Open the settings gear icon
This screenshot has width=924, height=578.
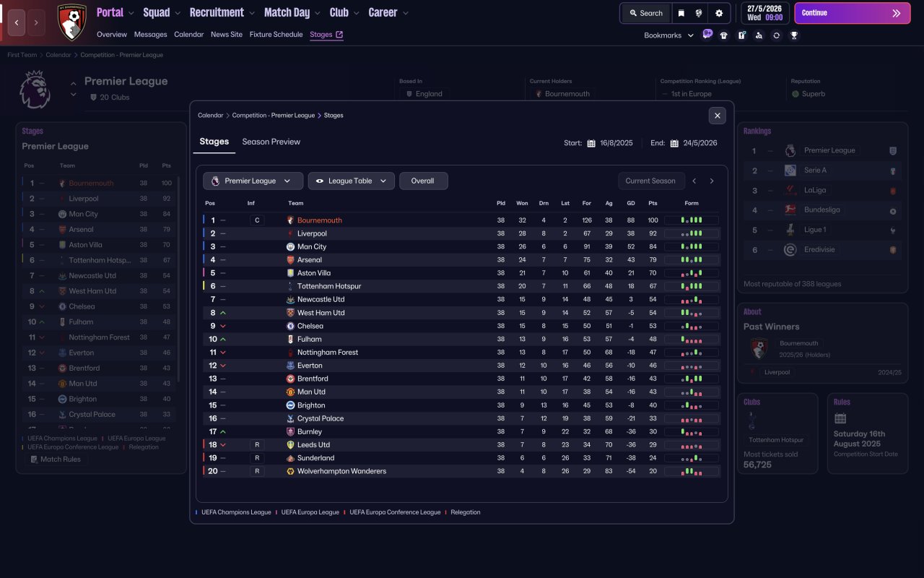tap(719, 13)
